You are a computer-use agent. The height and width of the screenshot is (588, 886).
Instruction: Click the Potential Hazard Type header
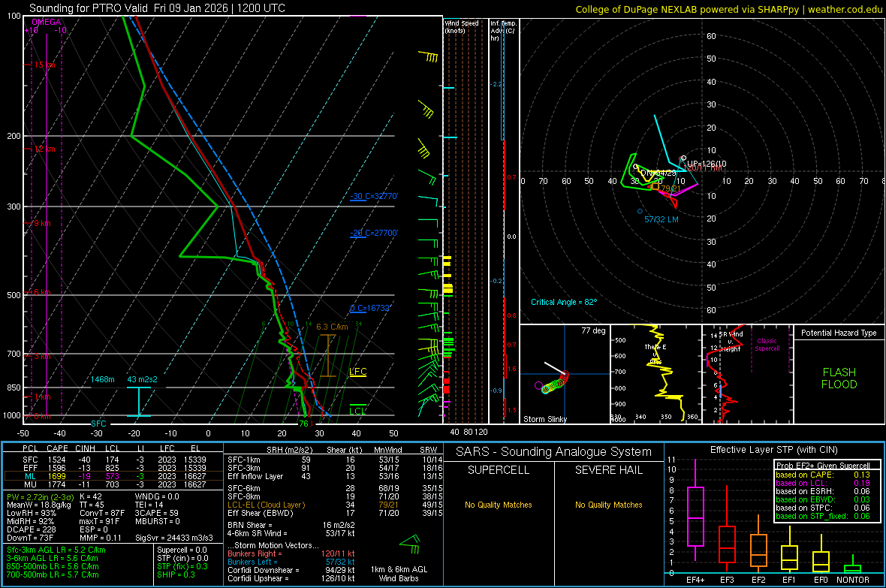pyautogui.click(x=839, y=333)
